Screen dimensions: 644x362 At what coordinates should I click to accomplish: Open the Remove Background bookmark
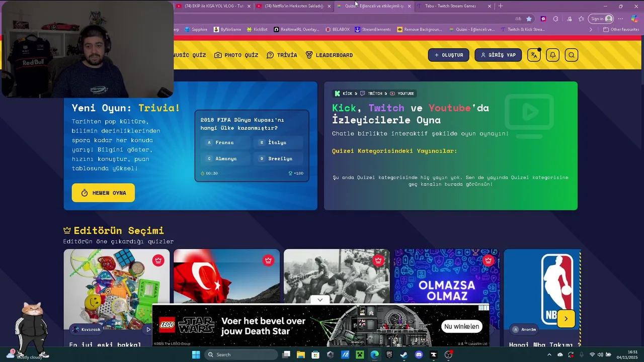(x=420, y=29)
